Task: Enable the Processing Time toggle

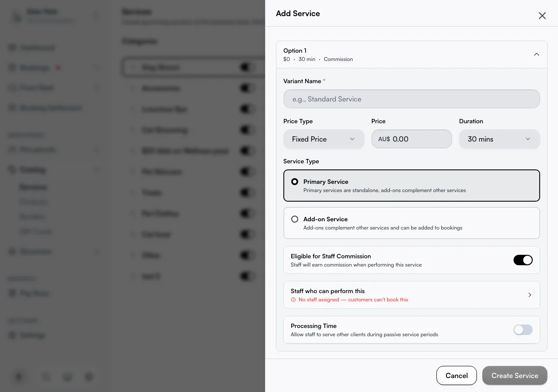Action: pos(523,330)
